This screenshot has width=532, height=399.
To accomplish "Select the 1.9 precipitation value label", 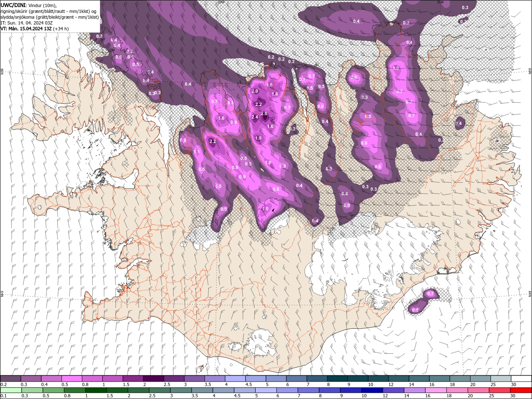I will tap(258, 138).
